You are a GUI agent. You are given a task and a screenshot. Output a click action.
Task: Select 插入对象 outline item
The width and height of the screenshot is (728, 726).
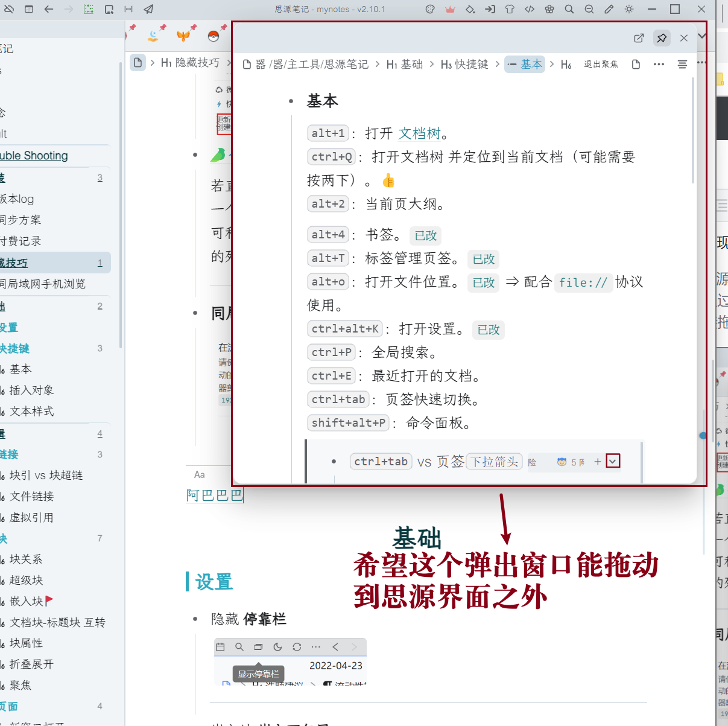[31, 390]
